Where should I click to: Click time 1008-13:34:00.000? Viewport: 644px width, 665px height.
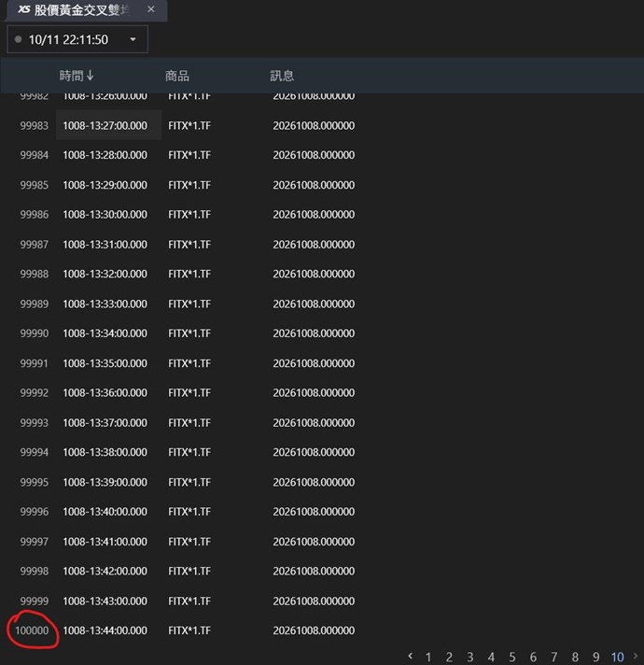105,332
